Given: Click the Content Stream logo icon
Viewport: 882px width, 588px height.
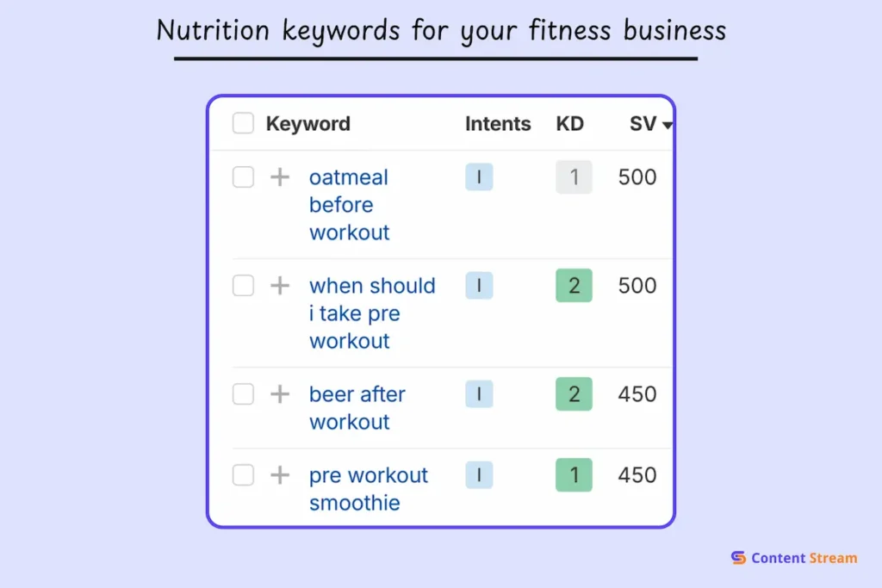Looking at the screenshot, I should pos(738,558).
